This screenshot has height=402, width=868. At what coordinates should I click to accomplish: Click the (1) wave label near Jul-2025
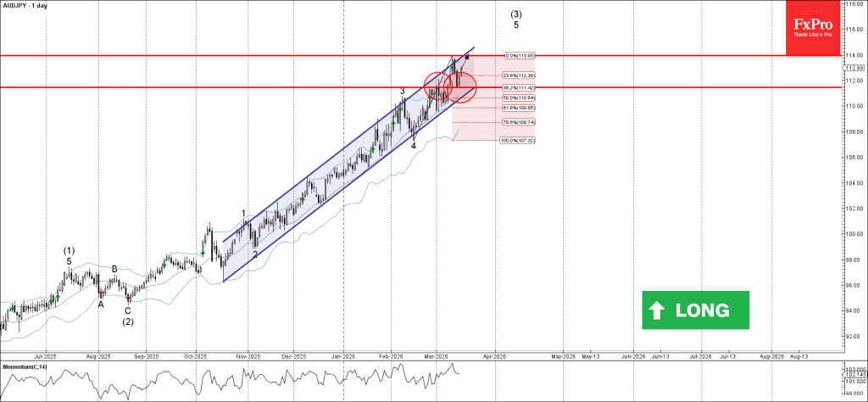pos(69,250)
